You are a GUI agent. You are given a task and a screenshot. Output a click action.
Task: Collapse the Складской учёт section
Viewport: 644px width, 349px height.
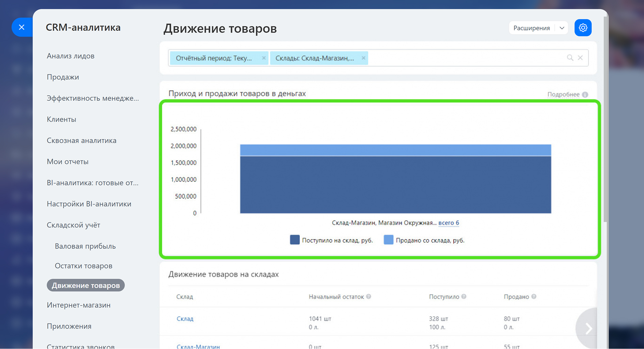pos(73,225)
